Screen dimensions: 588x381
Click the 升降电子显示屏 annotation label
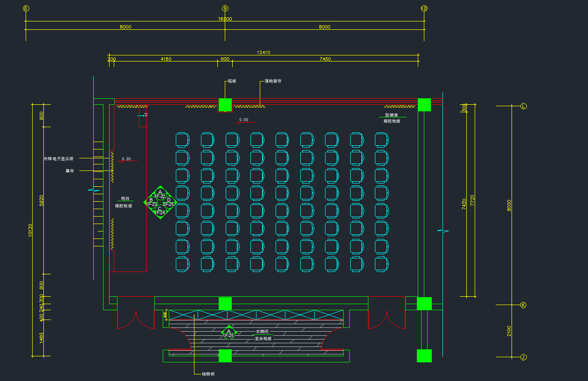pyautogui.click(x=58, y=159)
